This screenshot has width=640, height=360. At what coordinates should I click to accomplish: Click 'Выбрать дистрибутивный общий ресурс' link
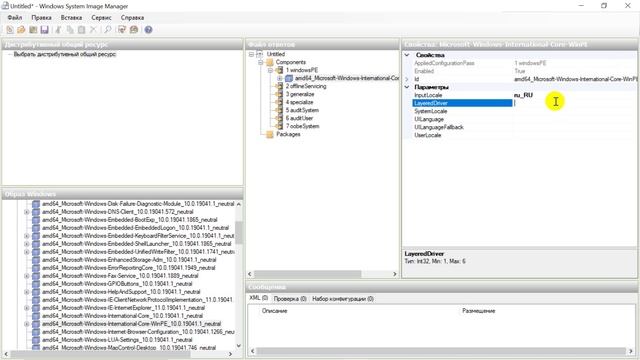(65, 54)
